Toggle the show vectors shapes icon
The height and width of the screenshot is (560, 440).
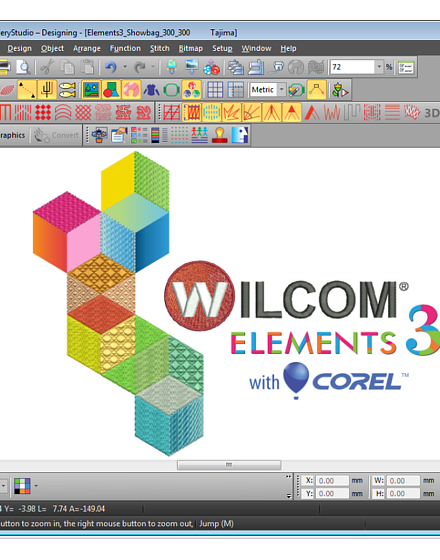click(111, 89)
